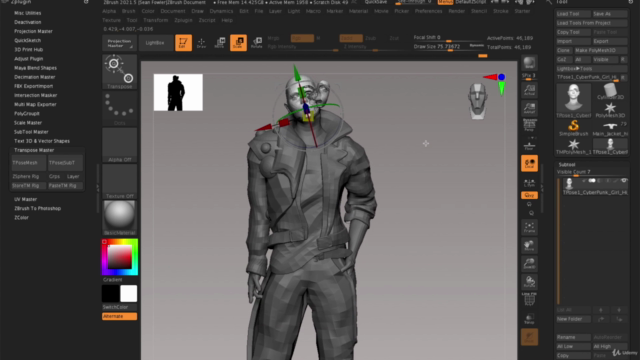The image size is (640, 360).
Task: Open the Transform menu
Action: point(156,20)
